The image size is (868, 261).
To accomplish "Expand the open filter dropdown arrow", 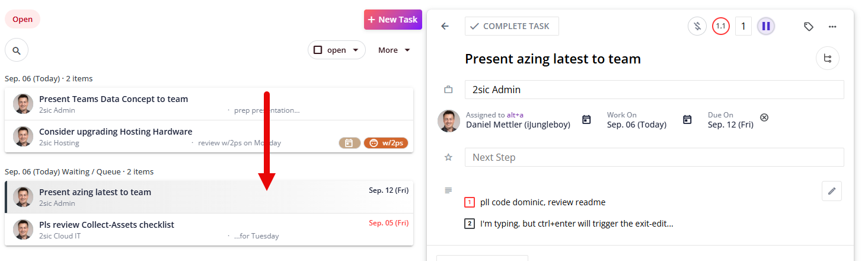I will click(x=355, y=50).
